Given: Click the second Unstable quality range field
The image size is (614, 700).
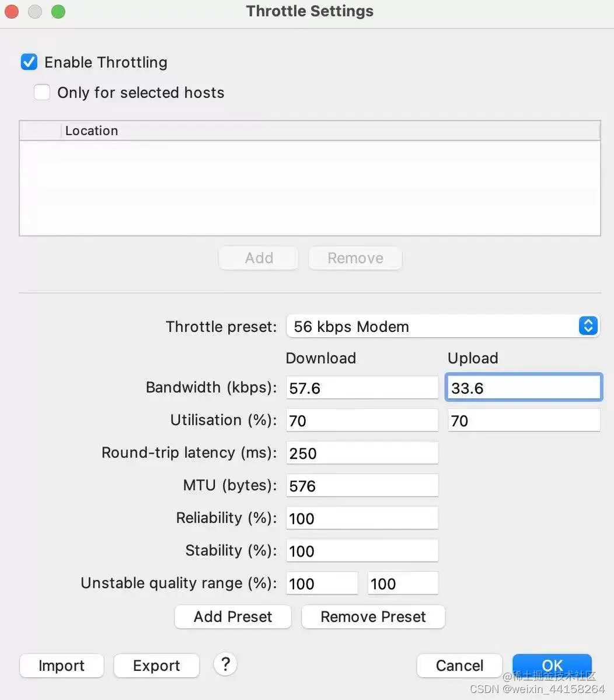Looking at the screenshot, I should click(403, 583).
